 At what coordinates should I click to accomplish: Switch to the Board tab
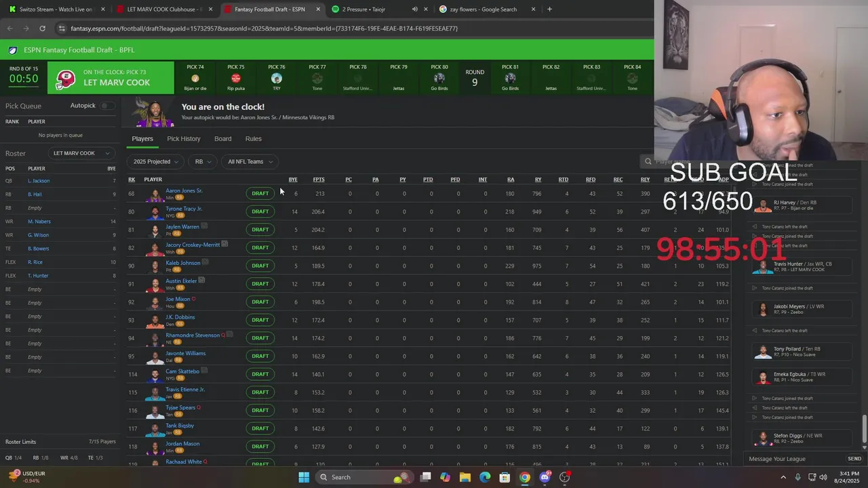coord(223,138)
